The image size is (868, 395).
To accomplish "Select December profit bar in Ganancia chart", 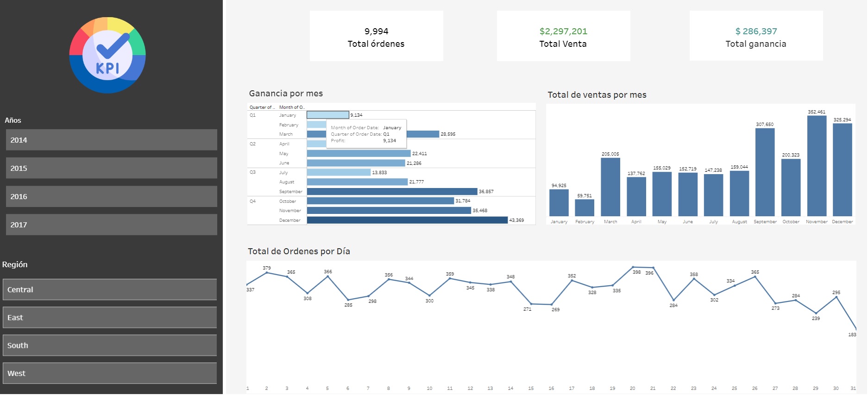I will click(407, 220).
